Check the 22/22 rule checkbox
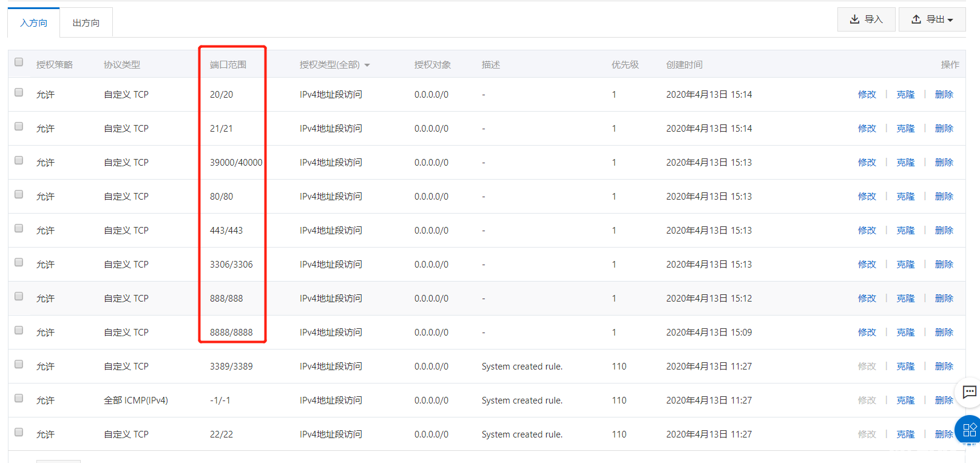This screenshot has height=463, width=980. pyautogui.click(x=19, y=432)
